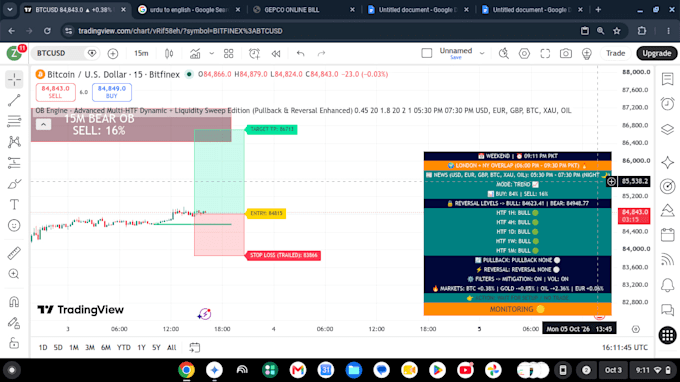
Task: Open indicator templates grid
Action: [x=229, y=53]
